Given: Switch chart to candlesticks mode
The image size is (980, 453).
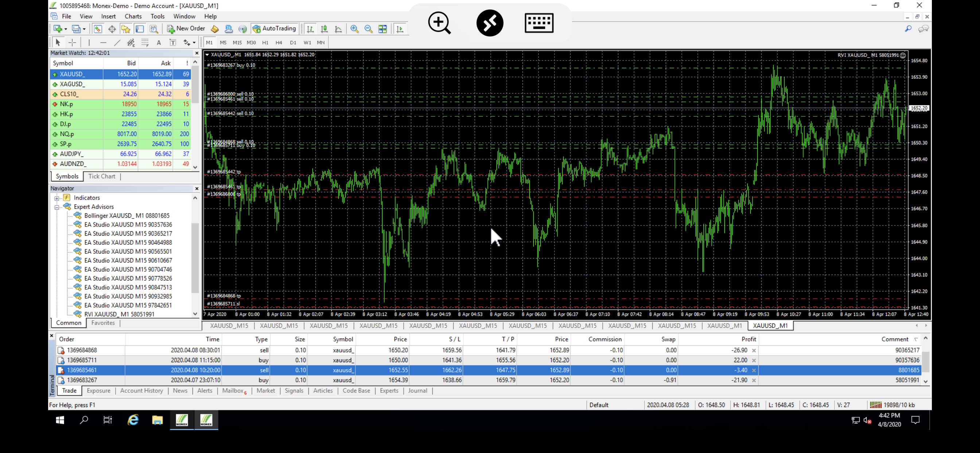Looking at the screenshot, I should click(x=324, y=28).
